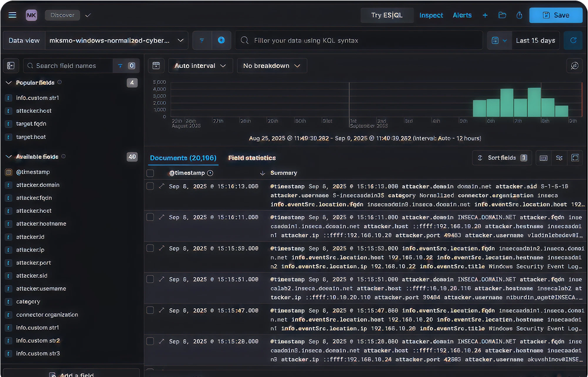588x377 pixels.
Task: Open the No breakdown dropdown
Action: [x=271, y=66]
